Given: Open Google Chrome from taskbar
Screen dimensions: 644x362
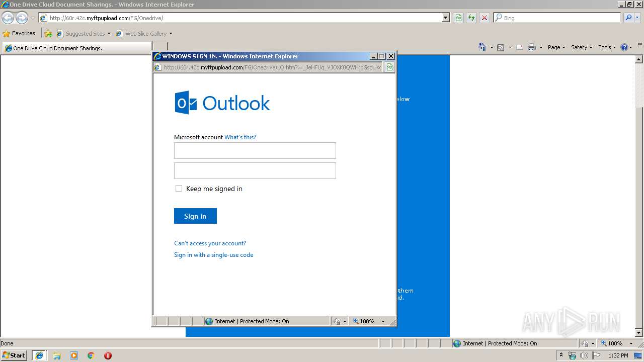Looking at the screenshot, I should click(x=91, y=355).
